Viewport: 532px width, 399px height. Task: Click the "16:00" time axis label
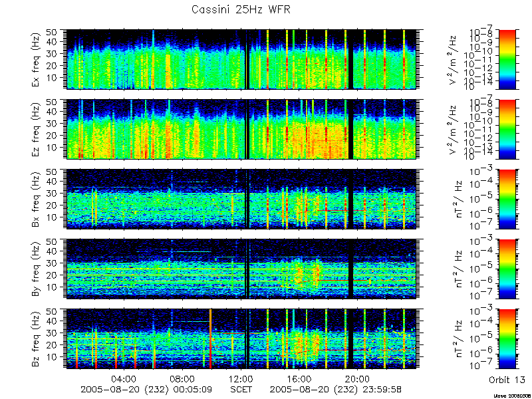click(x=300, y=378)
